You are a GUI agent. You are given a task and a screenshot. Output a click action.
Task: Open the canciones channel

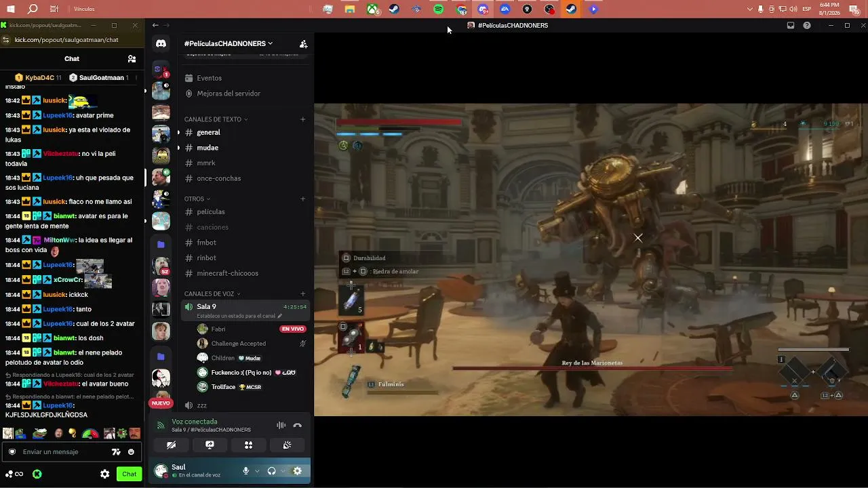tap(245, 227)
